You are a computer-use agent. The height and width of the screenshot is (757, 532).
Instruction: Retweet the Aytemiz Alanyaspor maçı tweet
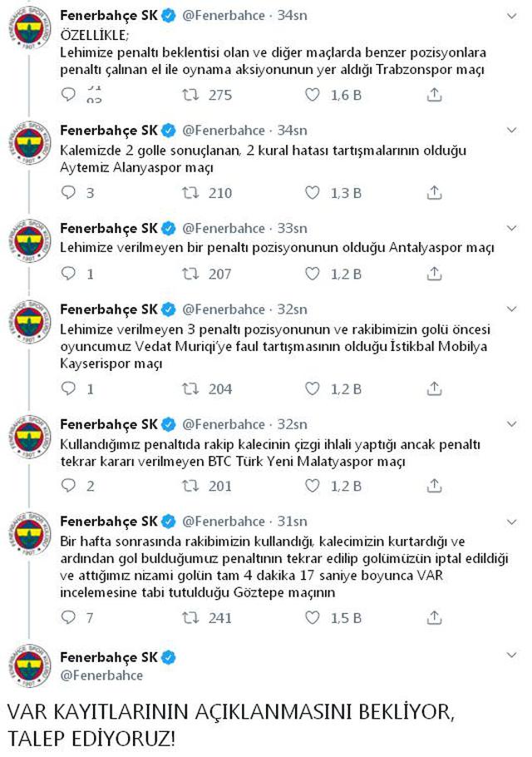[190, 193]
